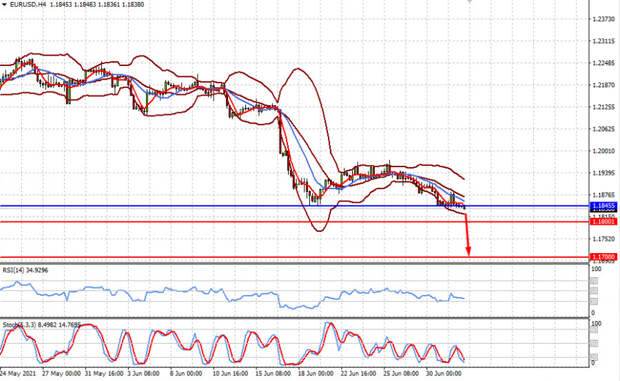Viewport: 620px width, 381px height.
Task: Click the 1.20010 price scale value
Action: click(604, 151)
